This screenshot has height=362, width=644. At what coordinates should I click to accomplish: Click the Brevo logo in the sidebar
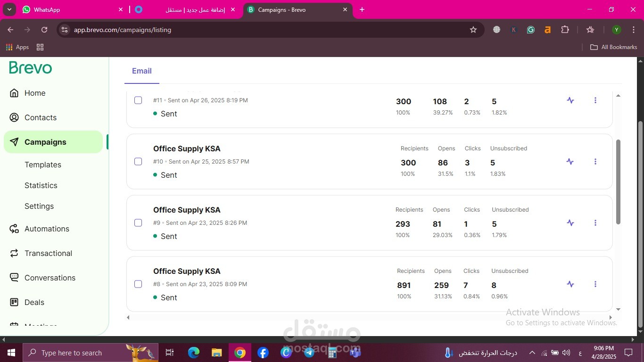[31, 68]
